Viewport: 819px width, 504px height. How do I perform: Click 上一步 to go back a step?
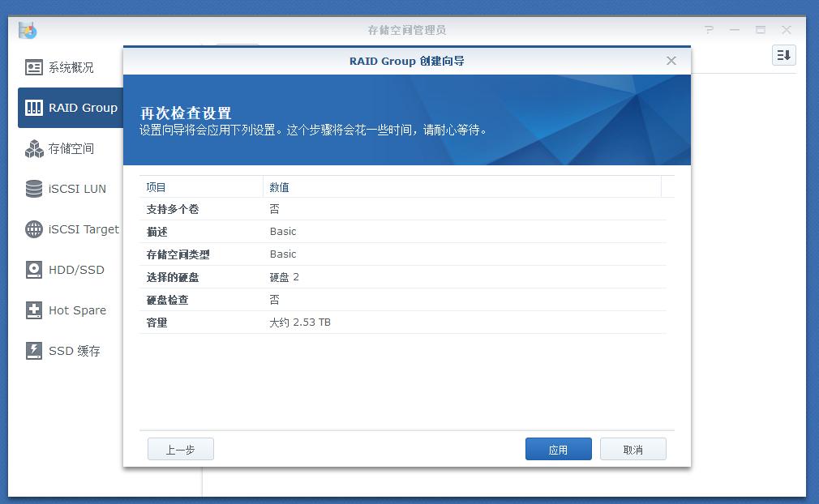point(180,449)
